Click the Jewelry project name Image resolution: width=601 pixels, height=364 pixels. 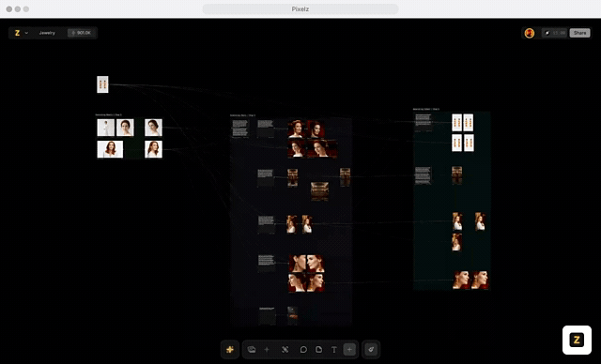[x=47, y=33]
